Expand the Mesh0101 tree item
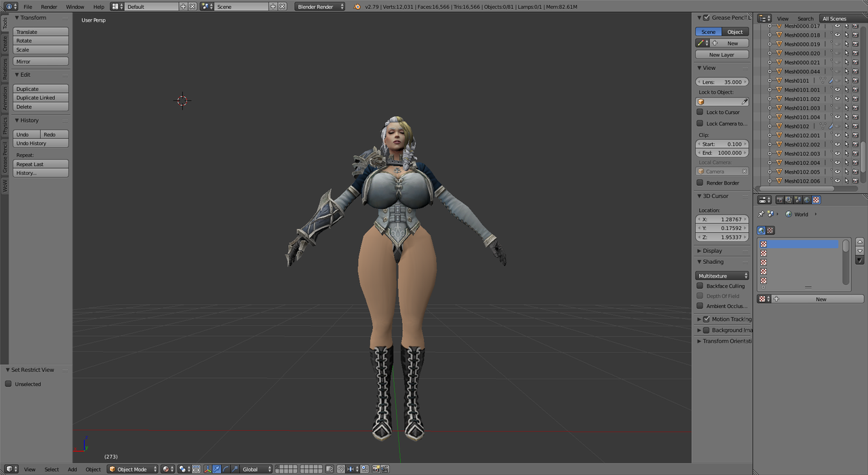This screenshot has width=868, height=475. (x=770, y=80)
